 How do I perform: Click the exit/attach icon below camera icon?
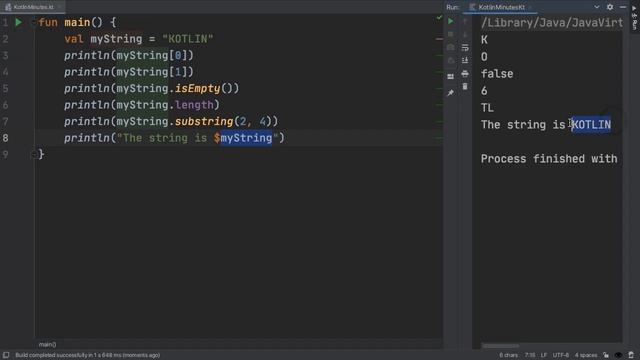click(x=451, y=60)
